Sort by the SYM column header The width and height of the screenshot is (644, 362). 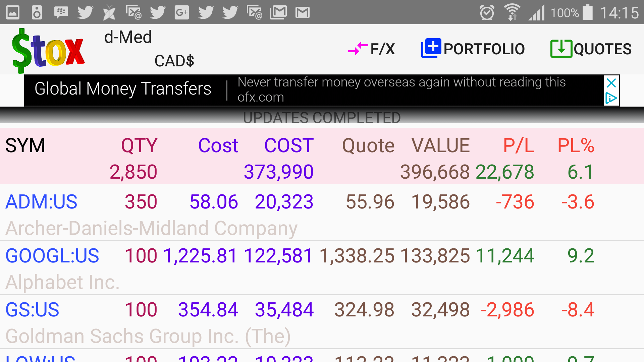25,145
